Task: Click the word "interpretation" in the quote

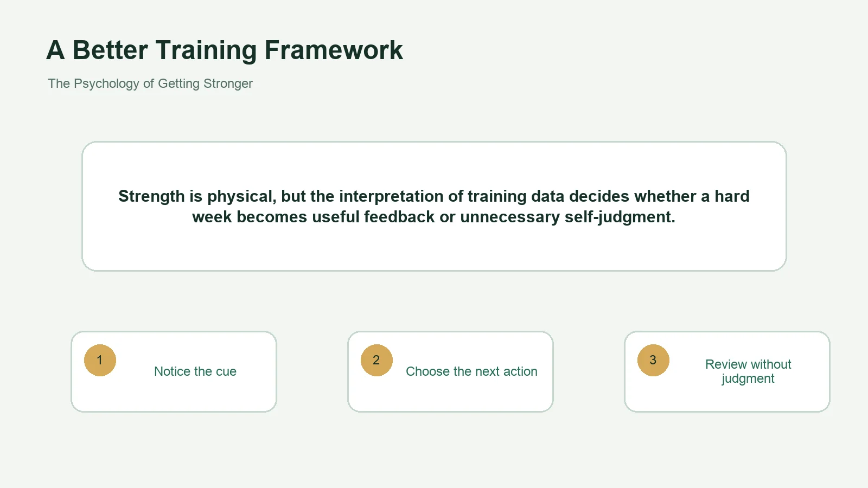Action: tap(391, 196)
